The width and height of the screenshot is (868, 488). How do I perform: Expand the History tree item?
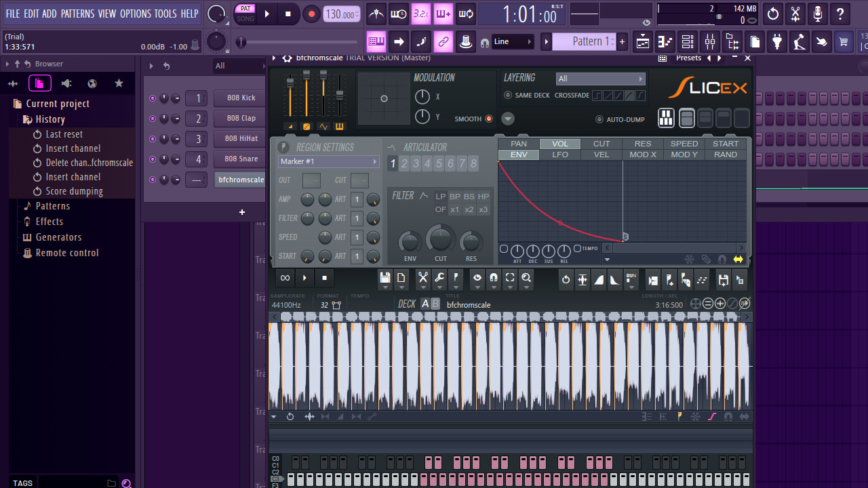click(x=50, y=119)
